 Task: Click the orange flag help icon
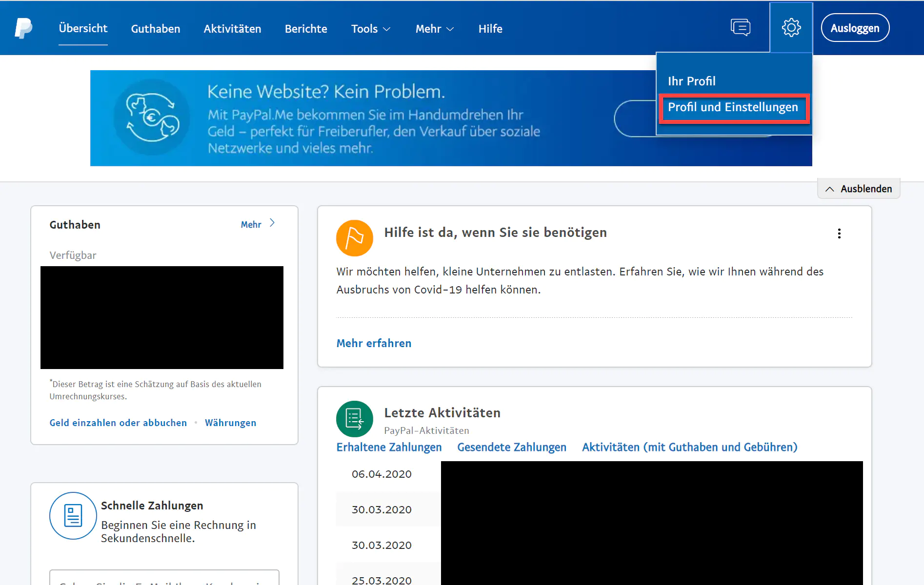(x=354, y=238)
